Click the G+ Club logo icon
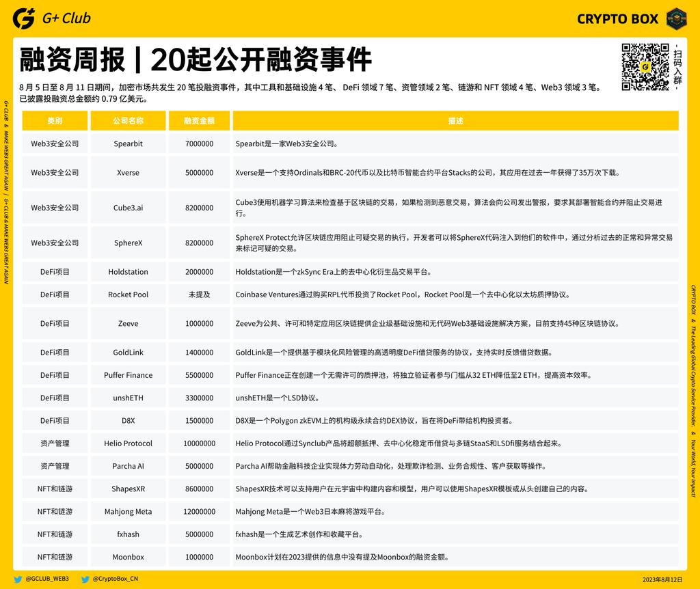Screen dimensions: 700x589 coord(24,18)
